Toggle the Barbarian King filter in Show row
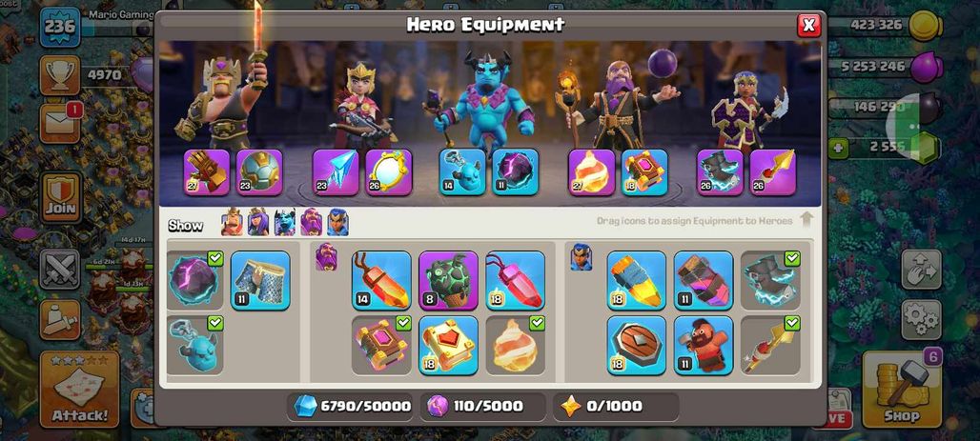The height and width of the screenshot is (441, 980). point(232,222)
